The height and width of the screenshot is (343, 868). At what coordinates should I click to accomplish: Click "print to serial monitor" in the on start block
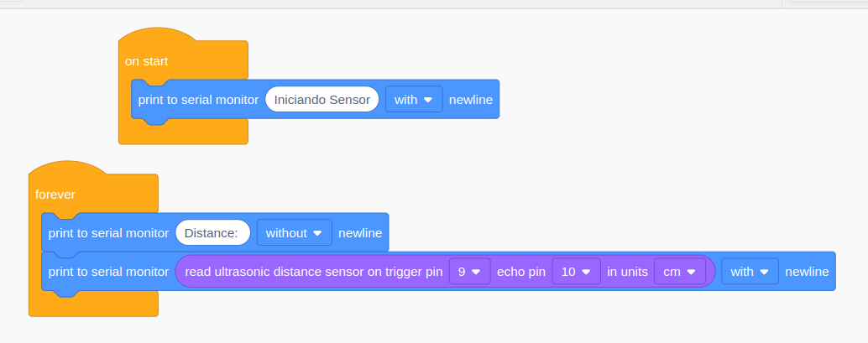point(198,99)
